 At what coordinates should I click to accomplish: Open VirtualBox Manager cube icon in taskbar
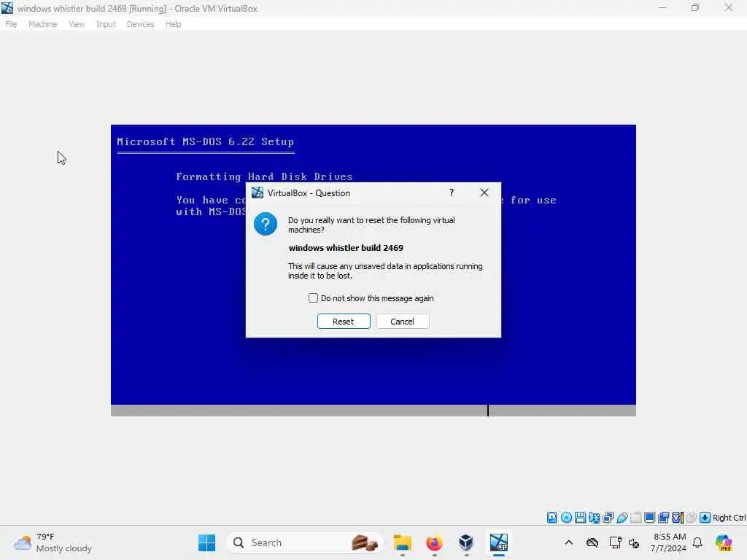pos(466,542)
